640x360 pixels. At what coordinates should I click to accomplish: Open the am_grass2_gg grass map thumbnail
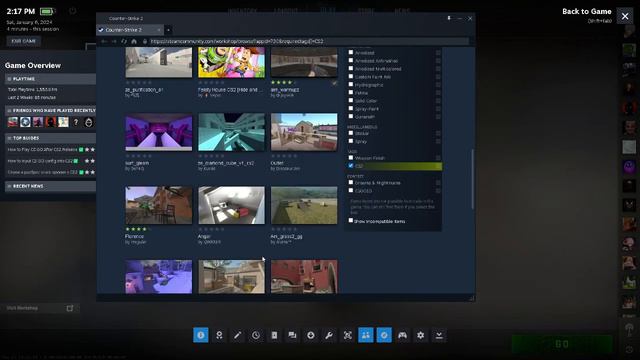[304, 205]
